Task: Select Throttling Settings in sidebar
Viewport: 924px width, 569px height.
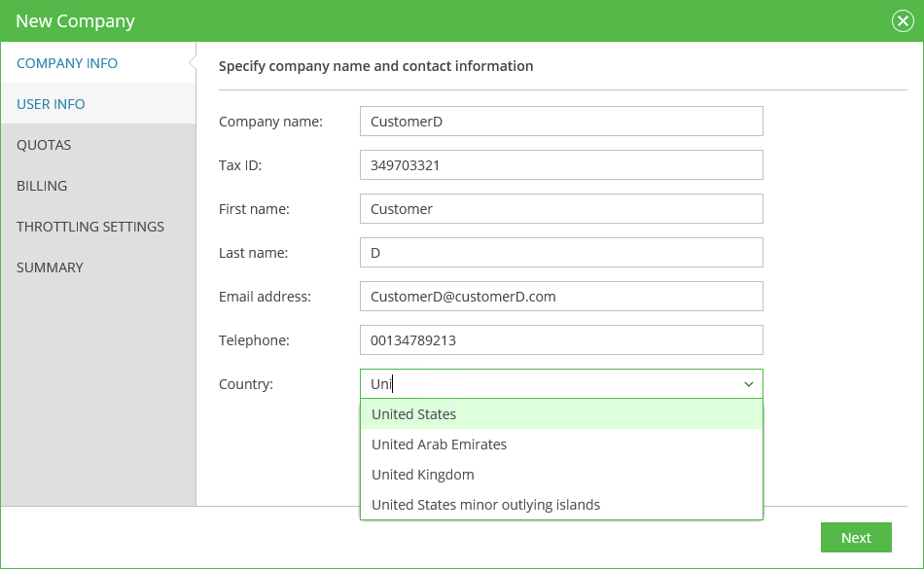Action: coord(90,227)
